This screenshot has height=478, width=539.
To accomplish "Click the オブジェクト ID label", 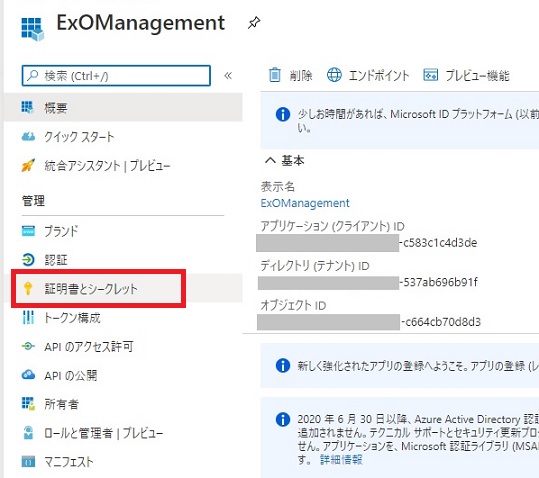I will pos(293,305).
